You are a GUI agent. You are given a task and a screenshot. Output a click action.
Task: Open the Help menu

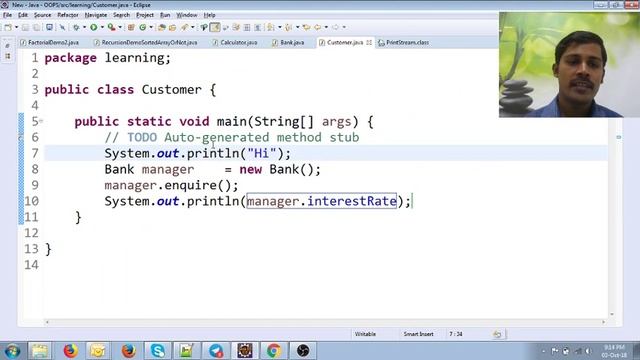click(209, 15)
